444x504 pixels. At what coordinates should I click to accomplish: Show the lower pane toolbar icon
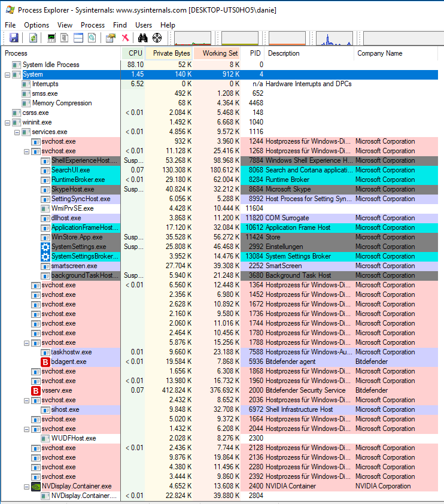point(78,38)
